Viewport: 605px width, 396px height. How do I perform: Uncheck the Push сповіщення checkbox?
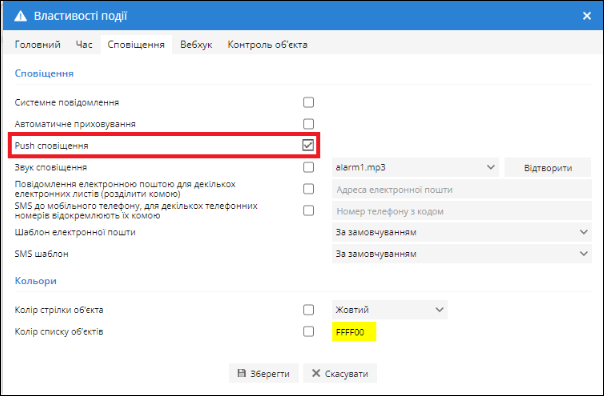click(x=308, y=146)
